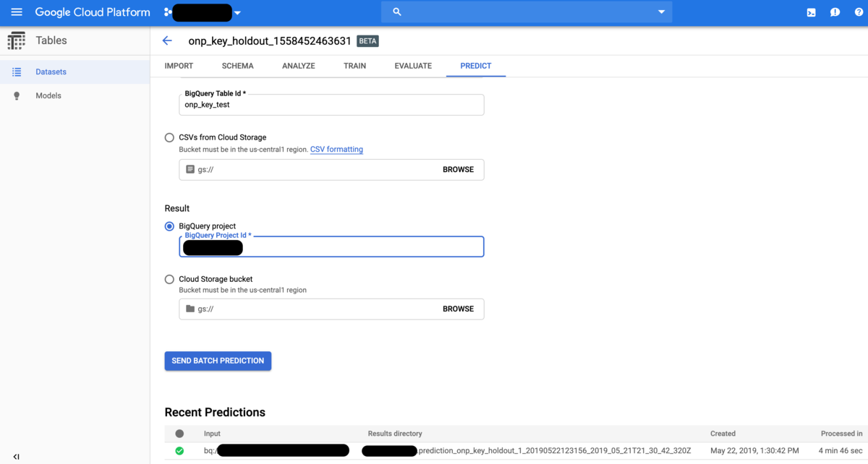This screenshot has height=464, width=868.
Task: Open the notifications feedback icon
Action: point(835,12)
